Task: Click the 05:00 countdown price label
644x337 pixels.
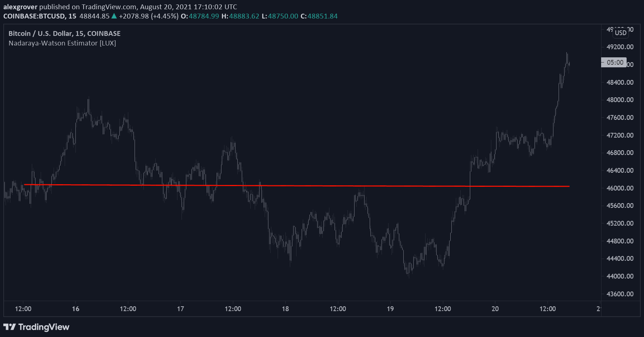Action: coord(615,63)
